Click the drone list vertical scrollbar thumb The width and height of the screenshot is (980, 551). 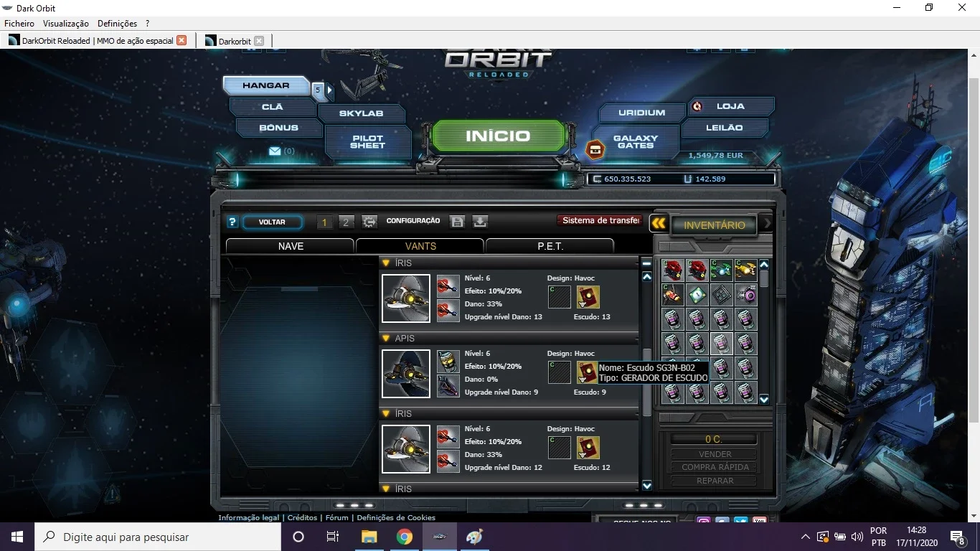(646, 381)
